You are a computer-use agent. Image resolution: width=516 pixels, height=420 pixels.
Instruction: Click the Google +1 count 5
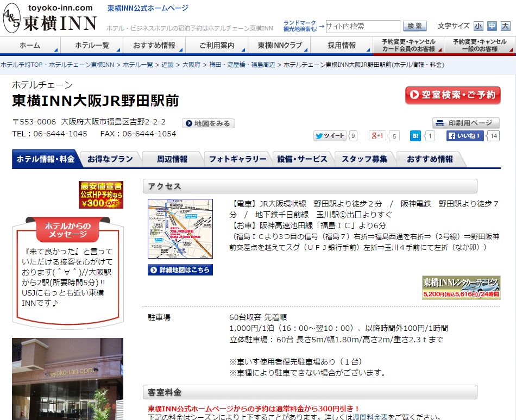[x=394, y=136]
